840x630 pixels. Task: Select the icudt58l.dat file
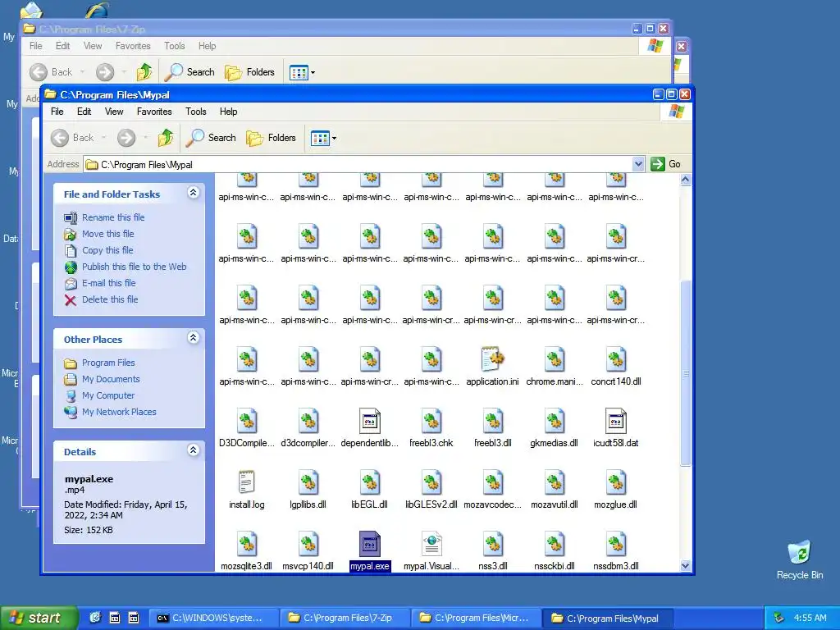(615, 429)
